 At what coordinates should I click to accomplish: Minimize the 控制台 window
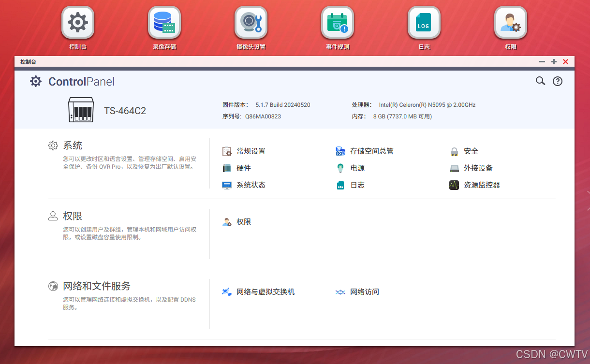(542, 61)
